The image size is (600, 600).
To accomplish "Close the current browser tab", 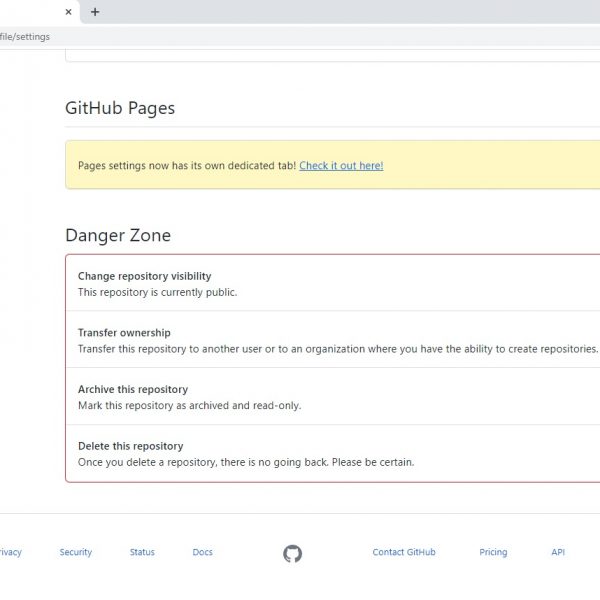I will 68,12.
